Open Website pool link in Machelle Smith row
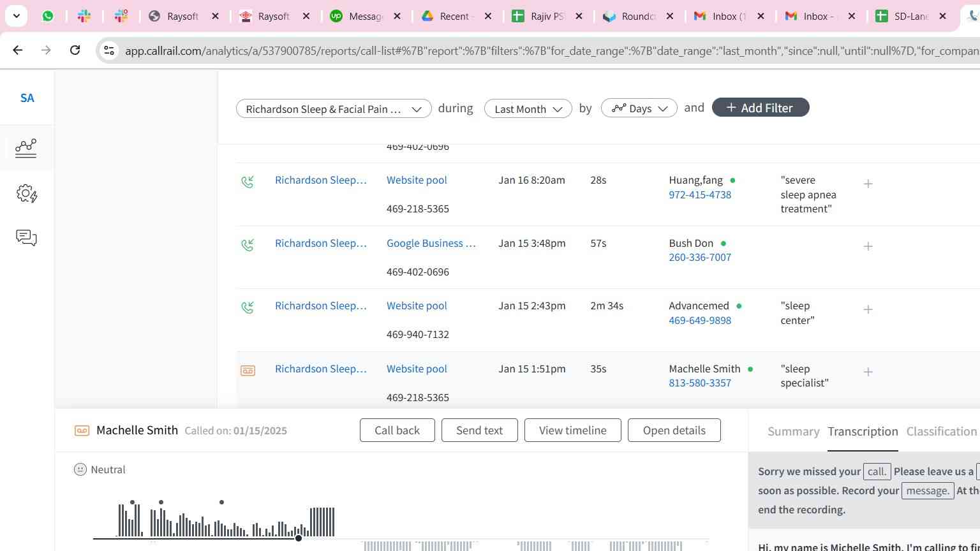This screenshot has height=551, width=980. point(417,369)
